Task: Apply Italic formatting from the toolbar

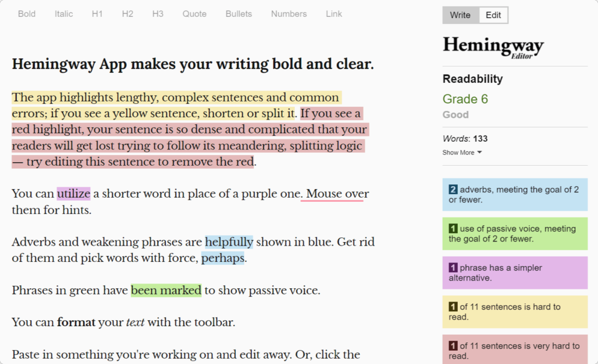Action: pos(63,14)
